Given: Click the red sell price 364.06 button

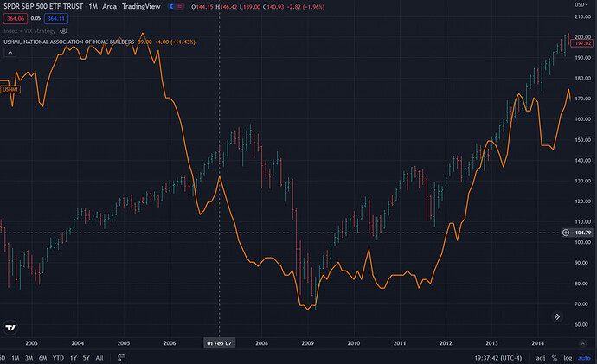Looking at the screenshot, I should coord(16,18).
